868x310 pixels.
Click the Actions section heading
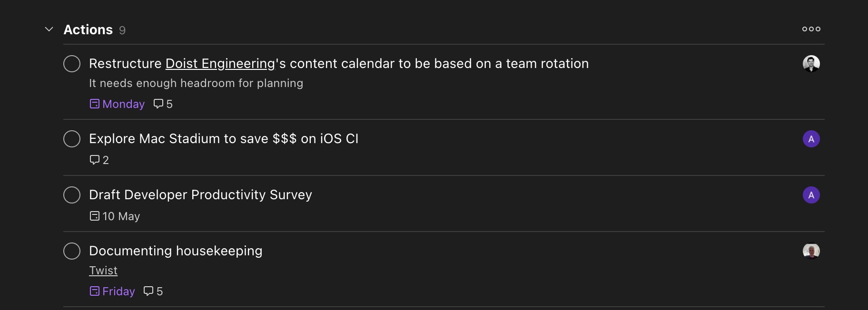[88, 29]
